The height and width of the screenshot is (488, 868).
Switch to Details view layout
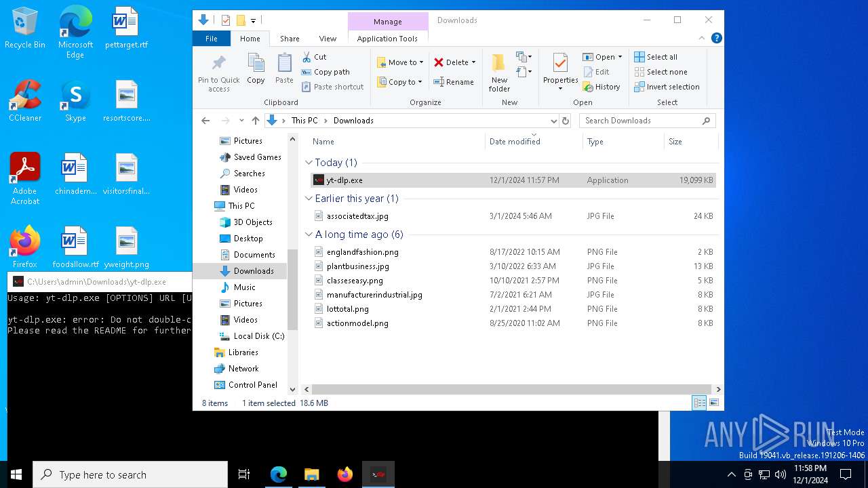click(699, 403)
